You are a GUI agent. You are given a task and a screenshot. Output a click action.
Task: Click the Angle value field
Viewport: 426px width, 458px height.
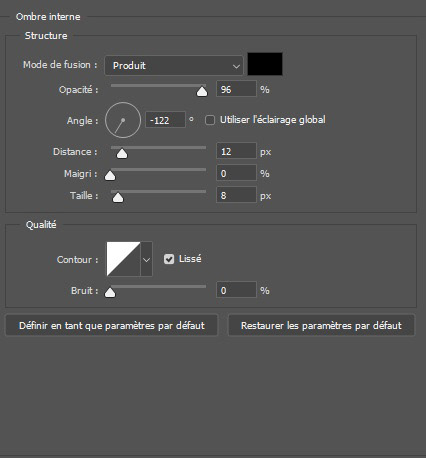[165, 120]
